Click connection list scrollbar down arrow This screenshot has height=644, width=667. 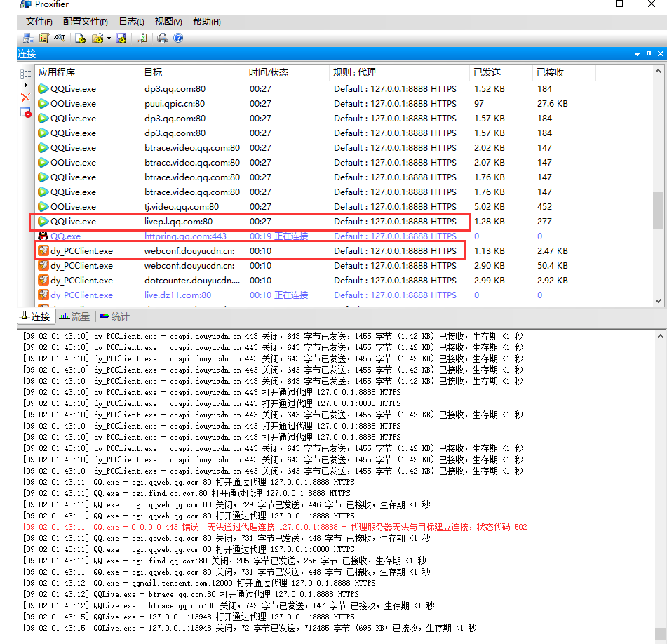[658, 301]
